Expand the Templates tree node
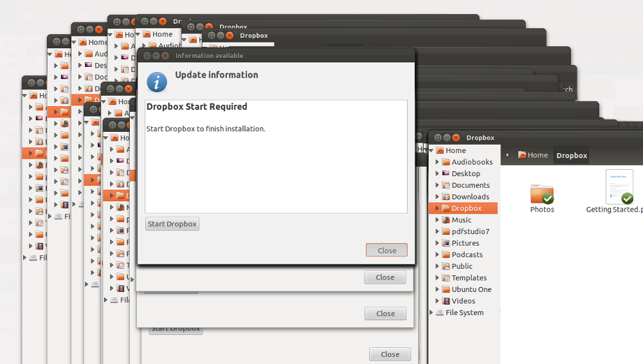The width and height of the screenshot is (643, 364). 437,278
